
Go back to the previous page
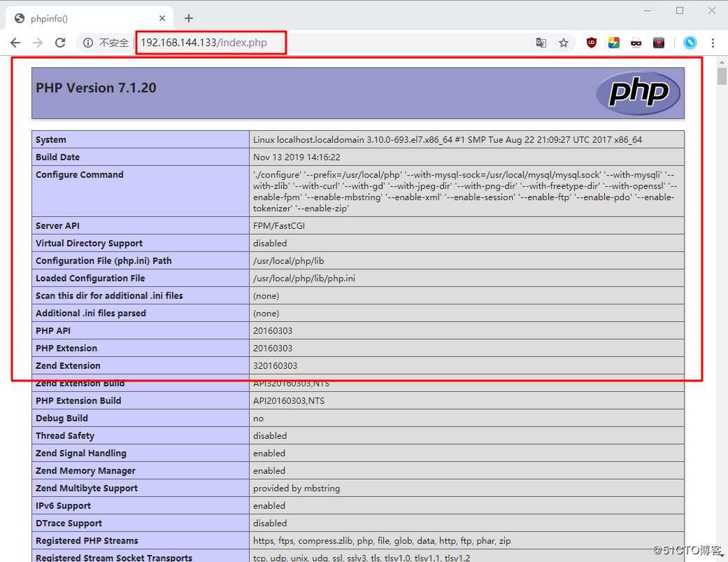15,43
